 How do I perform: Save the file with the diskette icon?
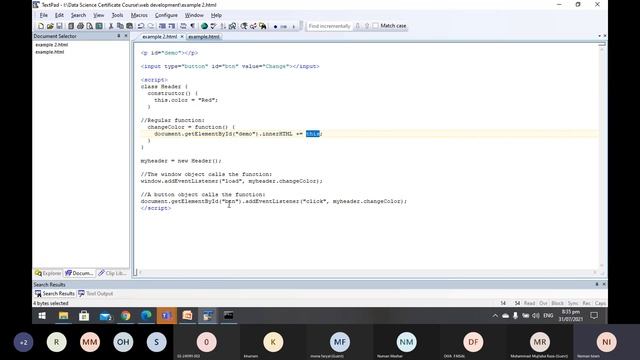pos(59,26)
